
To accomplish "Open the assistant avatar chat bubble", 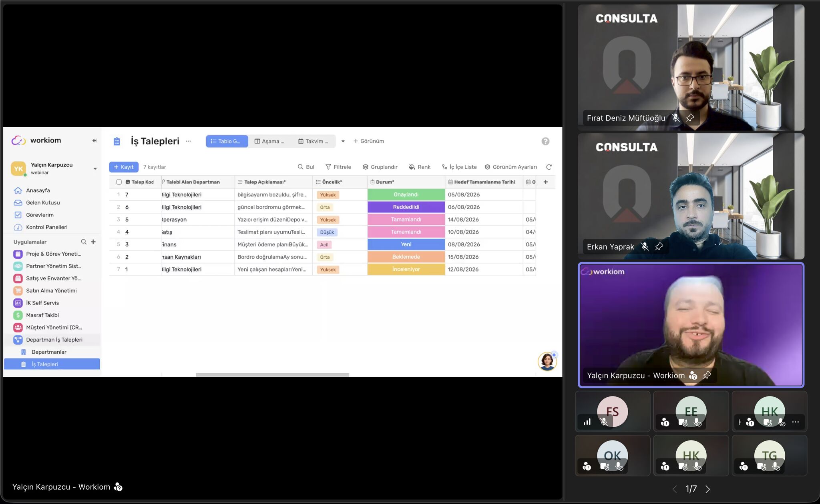I will 547,361.
